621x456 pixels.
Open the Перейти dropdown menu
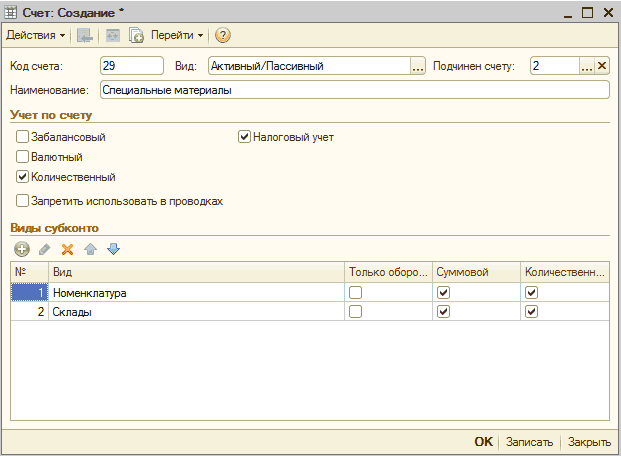click(177, 35)
